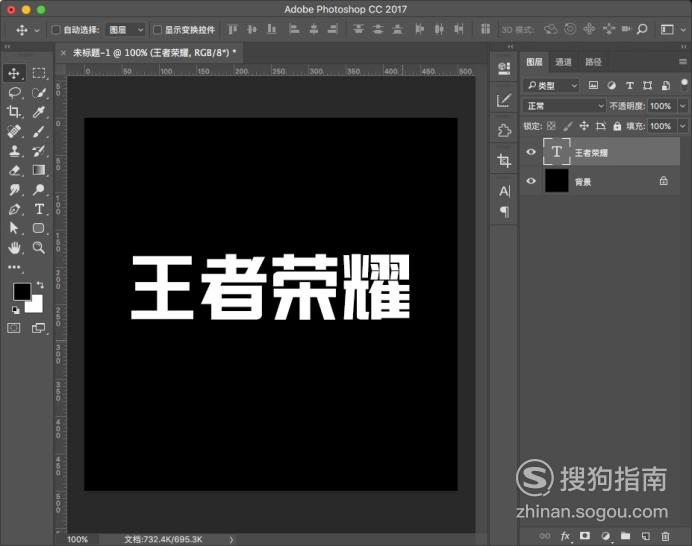692x546 pixels.
Task: Add a layer style with fx button
Action: point(565,536)
